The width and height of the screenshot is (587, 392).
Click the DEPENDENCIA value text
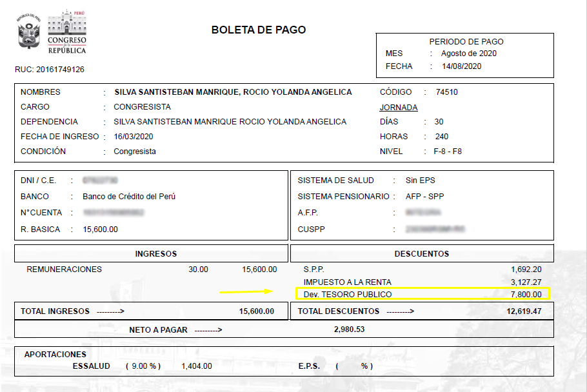[x=230, y=122]
